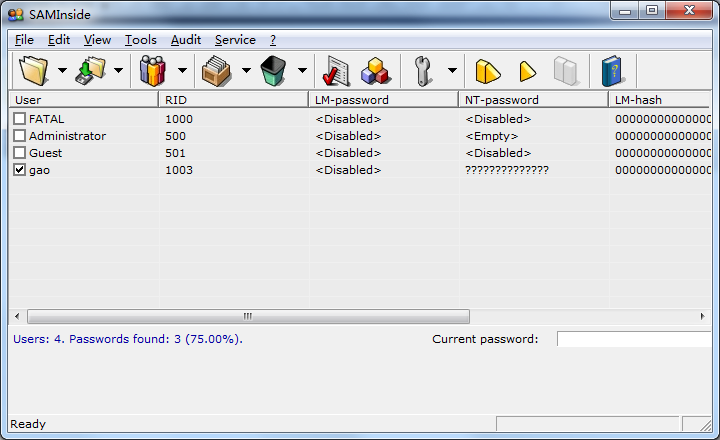Sort by the LM-hash column header

click(x=660, y=100)
